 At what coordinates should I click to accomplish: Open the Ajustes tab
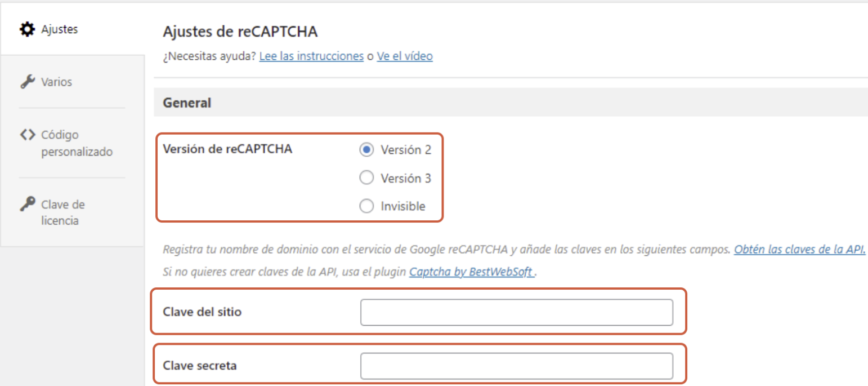coord(72,29)
